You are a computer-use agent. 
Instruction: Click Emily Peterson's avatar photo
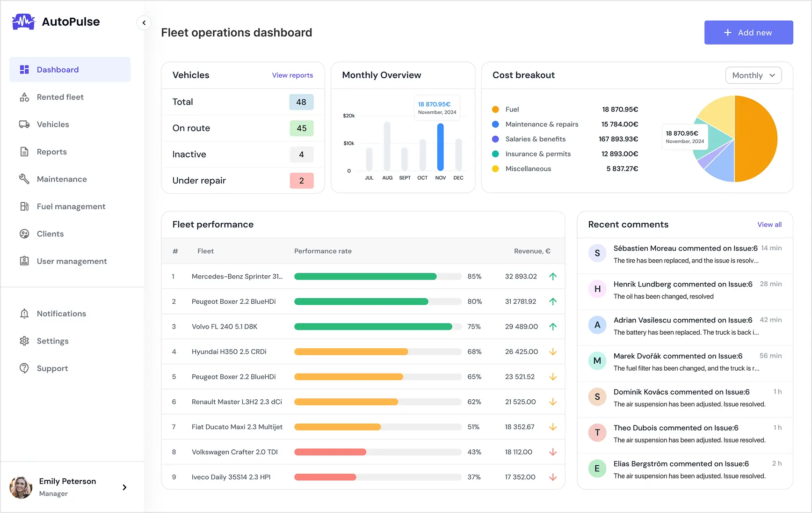(x=21, y=487)
